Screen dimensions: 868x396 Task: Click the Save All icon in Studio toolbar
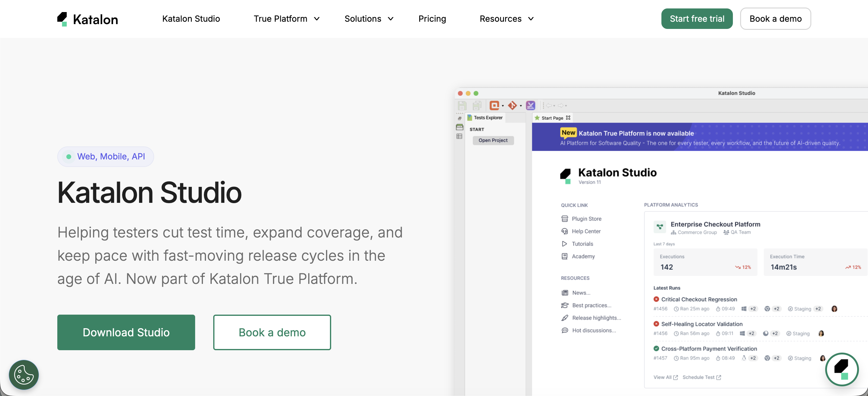tap(477, 106)
